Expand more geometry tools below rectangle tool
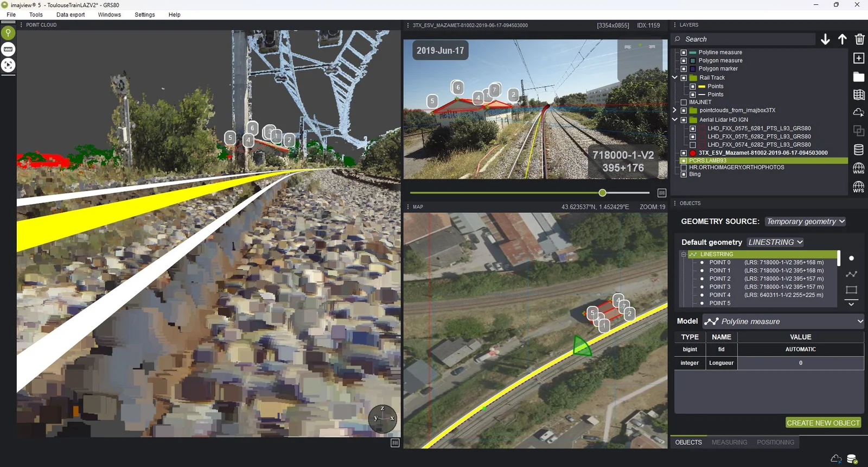 (x=851, y=304)
